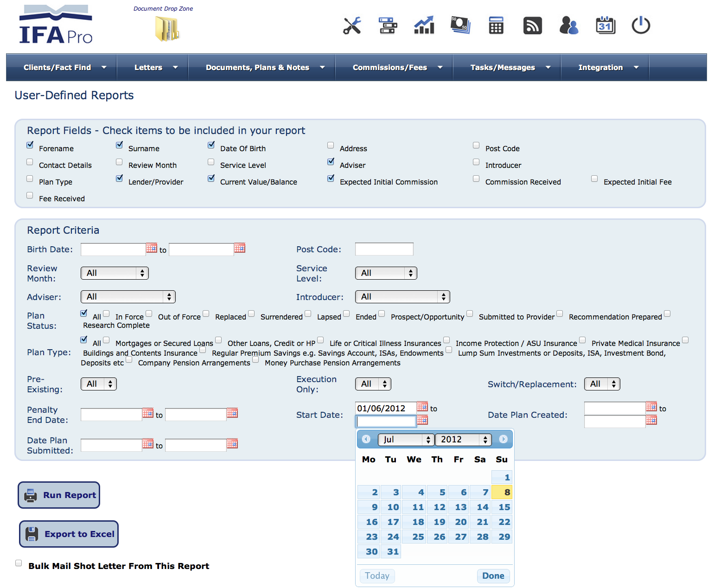The height and width of the screenshot is (588, 714).
Task: Open the calculator icon
Action: tap(496, 26)
